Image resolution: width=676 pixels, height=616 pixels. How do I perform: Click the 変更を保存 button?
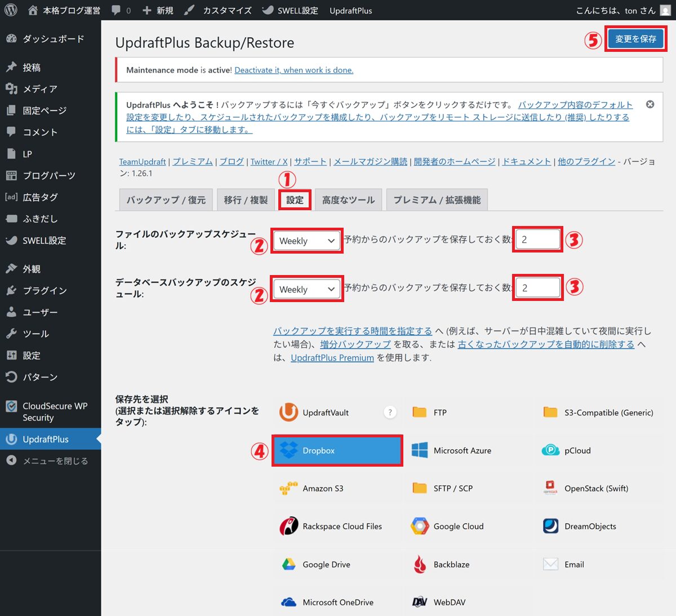[635, 39]
